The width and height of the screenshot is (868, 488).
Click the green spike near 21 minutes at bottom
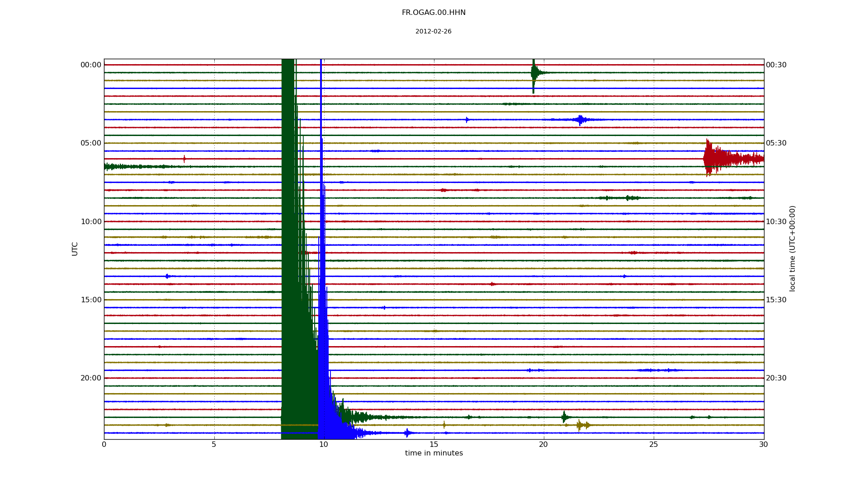(x=565, y=417)
